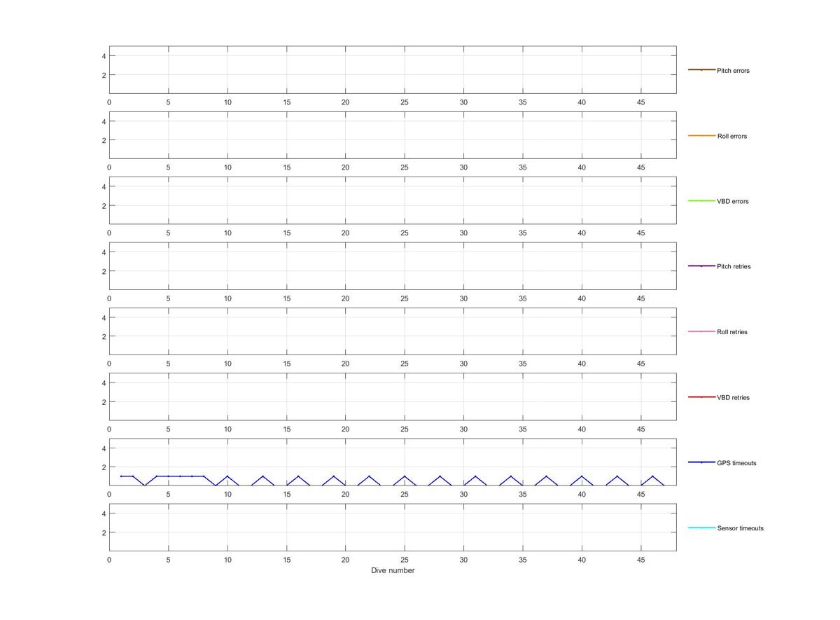Click the GPS timeouts peak at dive 40
This screenshot has height=620, width=840.
[582, 476]
